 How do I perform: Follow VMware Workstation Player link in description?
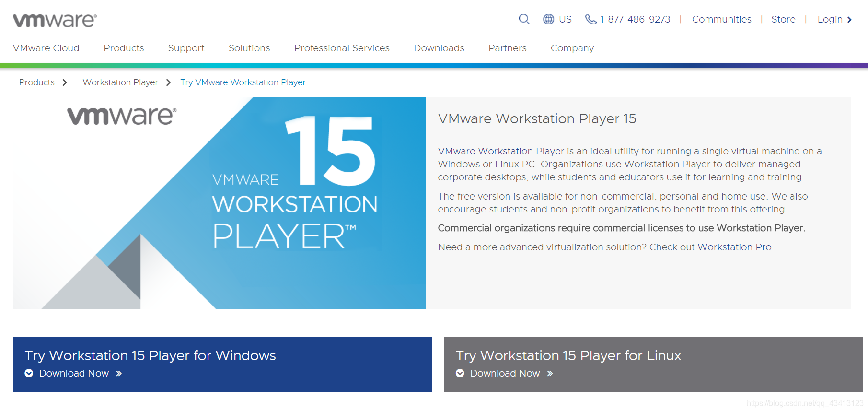[x=501, y=151]
